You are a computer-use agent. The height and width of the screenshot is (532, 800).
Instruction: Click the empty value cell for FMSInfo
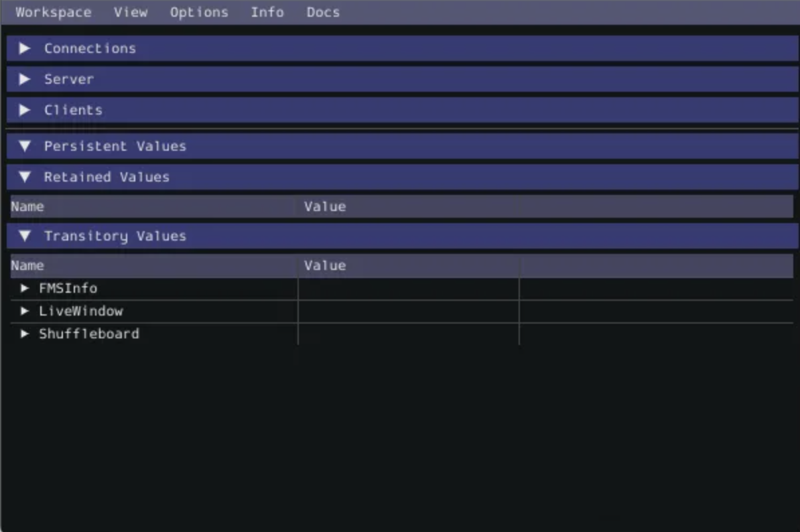[407, 289]
